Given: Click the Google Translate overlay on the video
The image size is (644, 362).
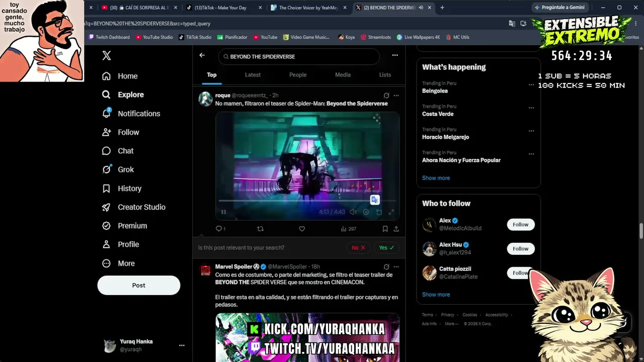Looking at the screenshot, I should [x=375, y=200].
